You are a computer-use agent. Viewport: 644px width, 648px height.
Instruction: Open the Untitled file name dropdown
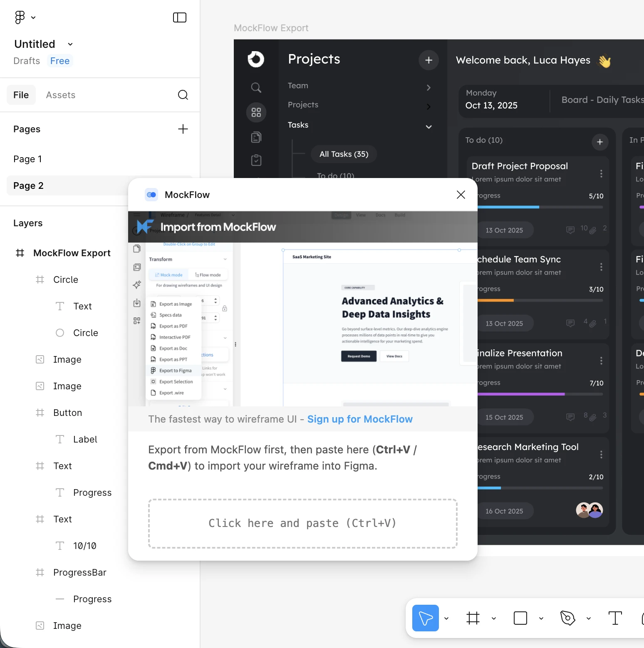click(70, 45)
